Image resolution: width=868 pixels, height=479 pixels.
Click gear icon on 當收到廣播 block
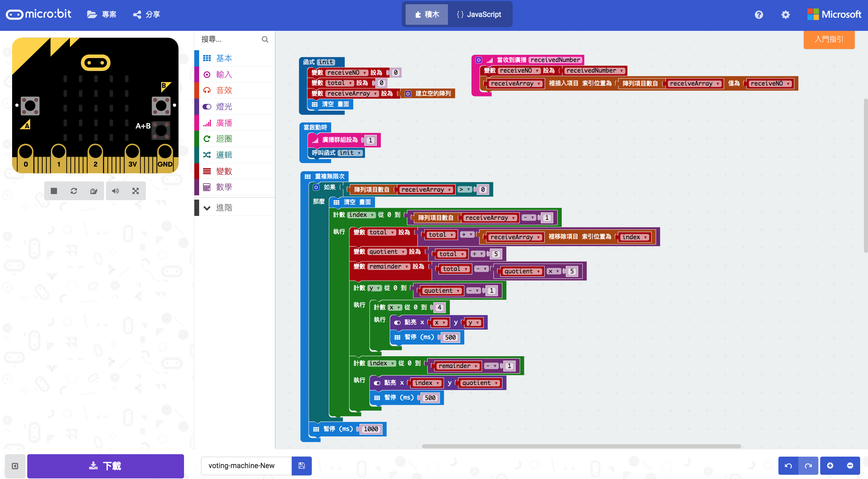tap(478, 60)
